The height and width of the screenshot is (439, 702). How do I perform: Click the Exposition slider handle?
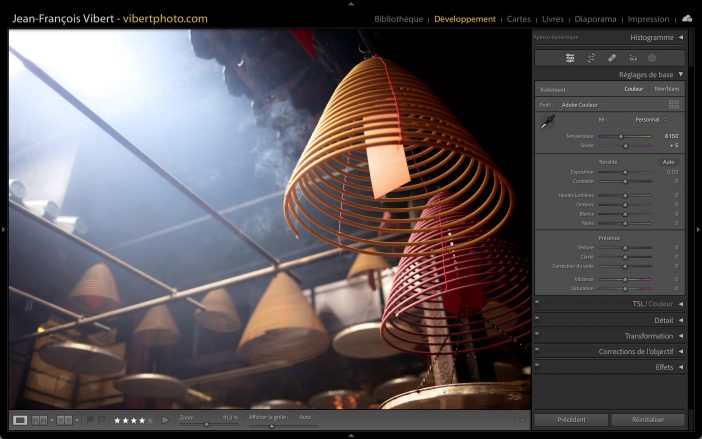(x=625, y=172)
